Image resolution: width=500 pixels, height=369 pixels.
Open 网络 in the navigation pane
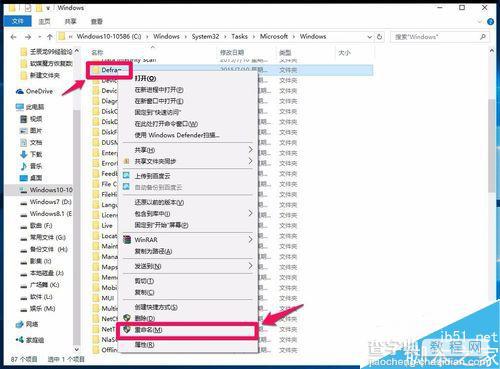27,324
